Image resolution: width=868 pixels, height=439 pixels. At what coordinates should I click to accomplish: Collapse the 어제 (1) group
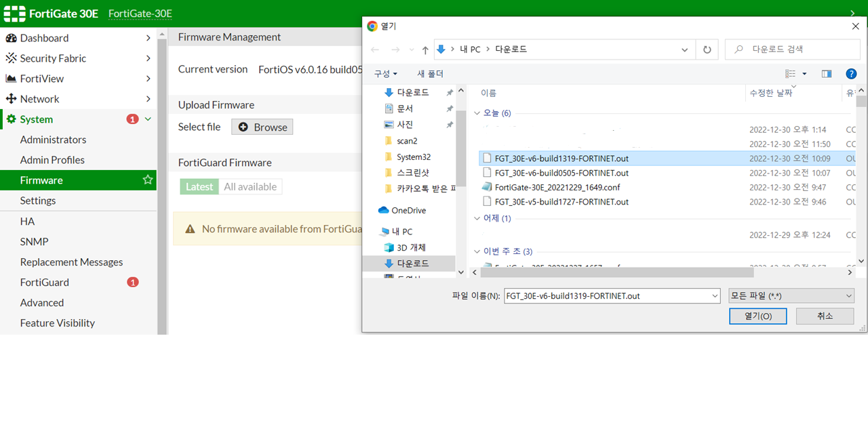click(x=477, y=218)
